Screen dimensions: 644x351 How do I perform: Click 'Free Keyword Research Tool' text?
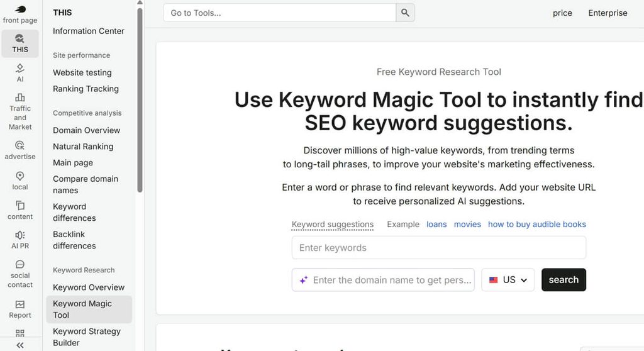[438, 72]
